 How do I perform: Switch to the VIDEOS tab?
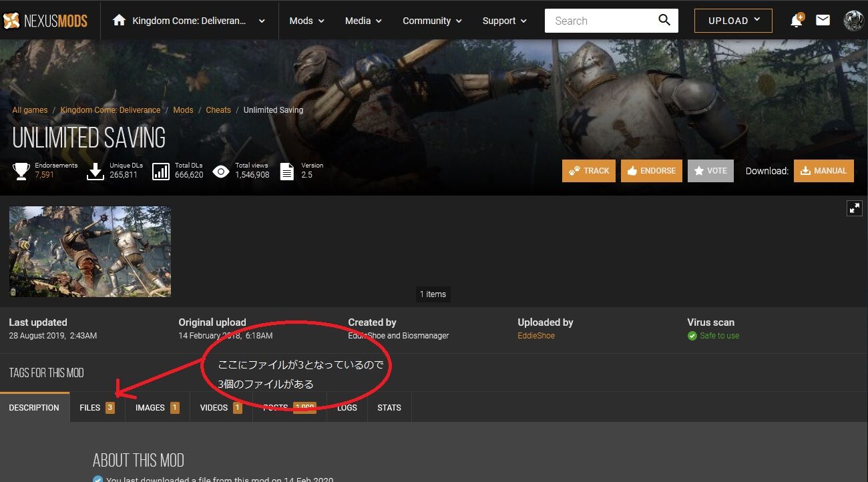click(221, 407)
